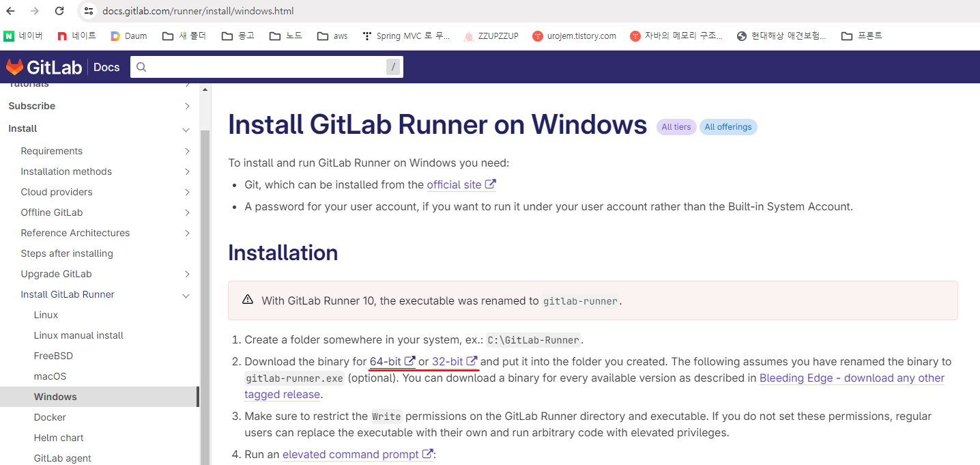Screen dimensions: 980x465
Task: Click the All tiers badge
Action: tap(676, 127)
